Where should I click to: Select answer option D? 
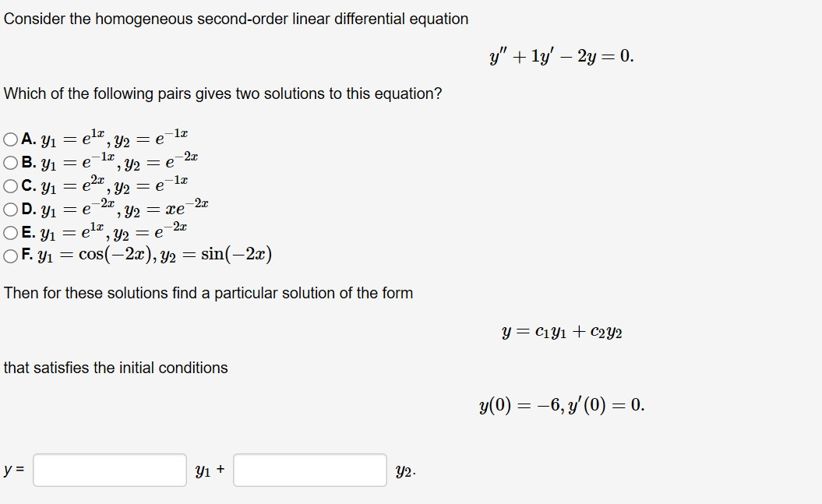click(x=9, y=207)
